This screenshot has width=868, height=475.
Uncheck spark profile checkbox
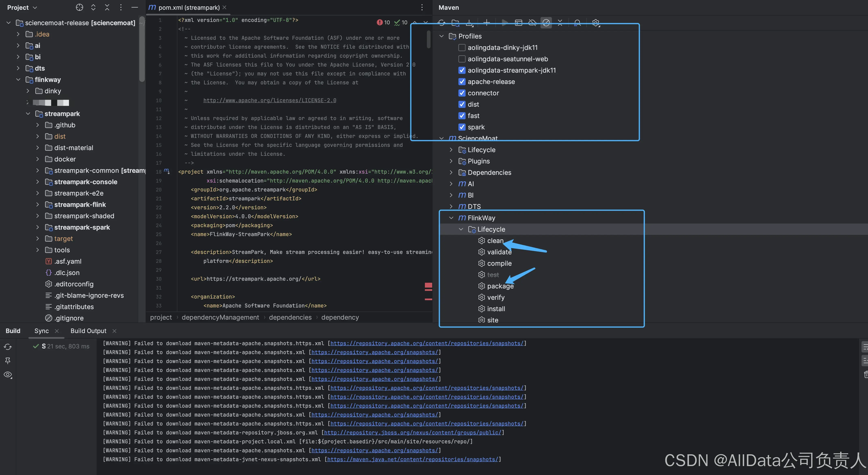pos(462,127)
